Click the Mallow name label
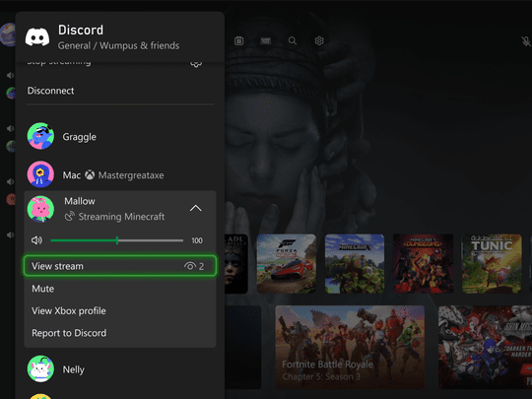Viewport: 532px width, 399px height. [80, 201]
